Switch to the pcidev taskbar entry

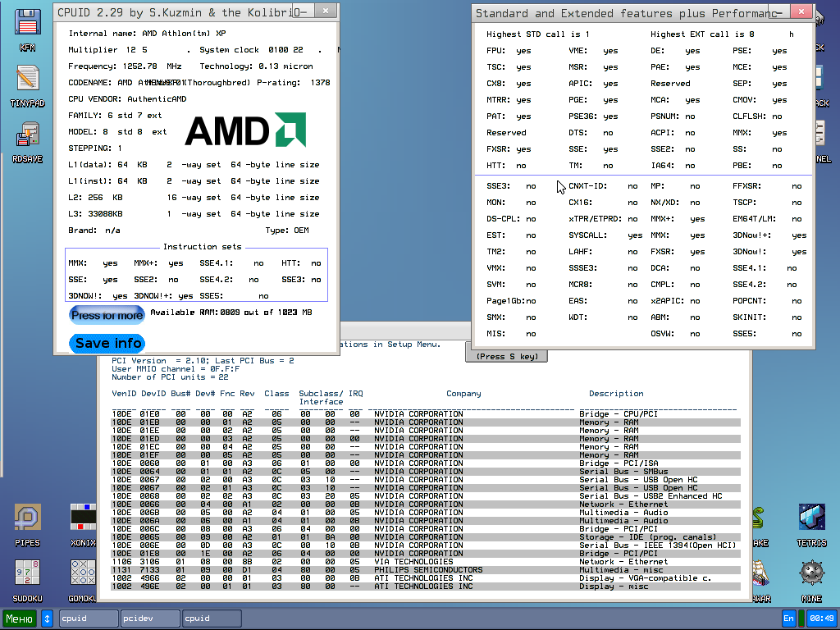click(150, 619)
